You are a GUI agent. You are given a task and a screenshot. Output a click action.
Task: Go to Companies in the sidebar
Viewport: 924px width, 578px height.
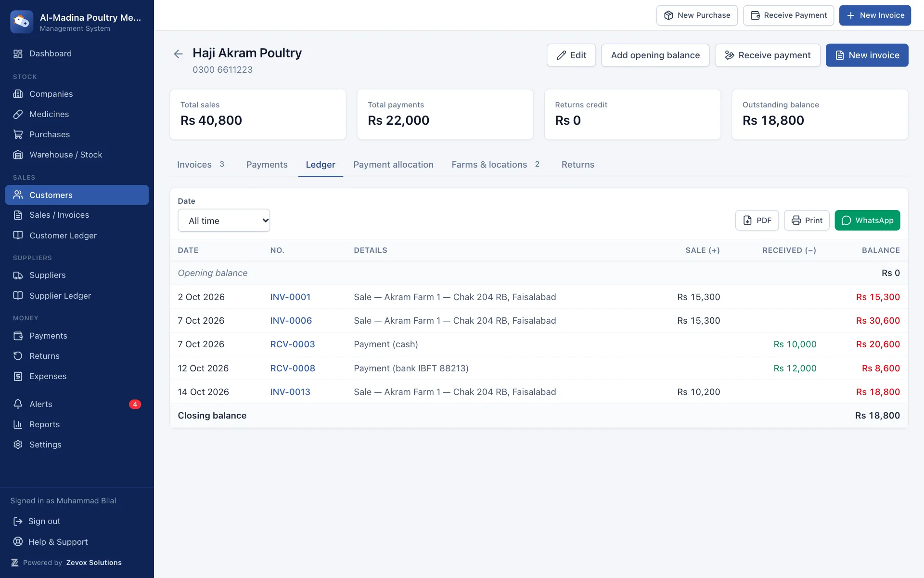[x=77, y=94]
